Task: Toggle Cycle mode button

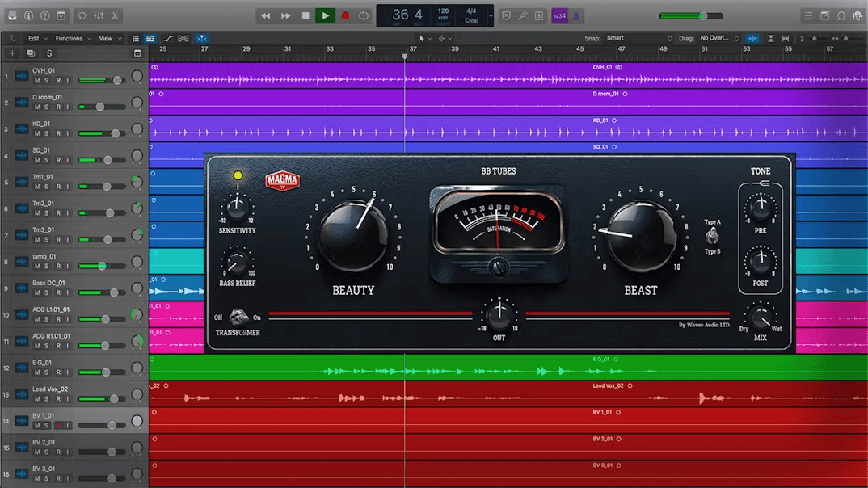Action: 364,16
